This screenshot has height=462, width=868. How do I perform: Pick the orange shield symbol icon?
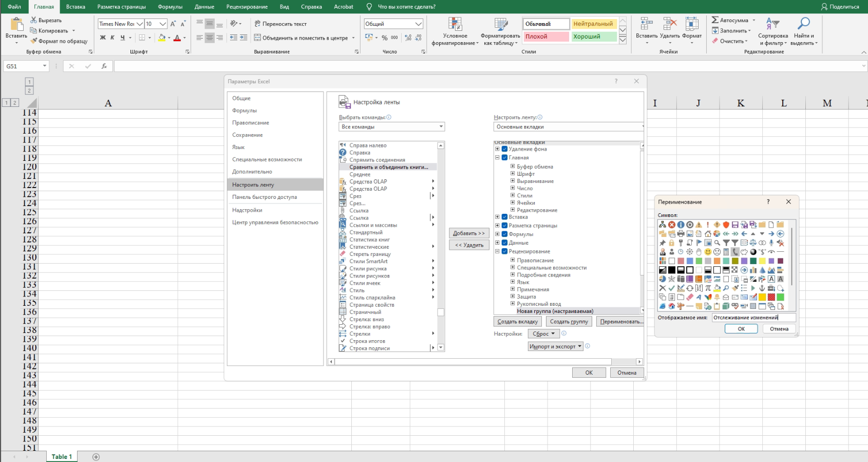pos(726,225)
